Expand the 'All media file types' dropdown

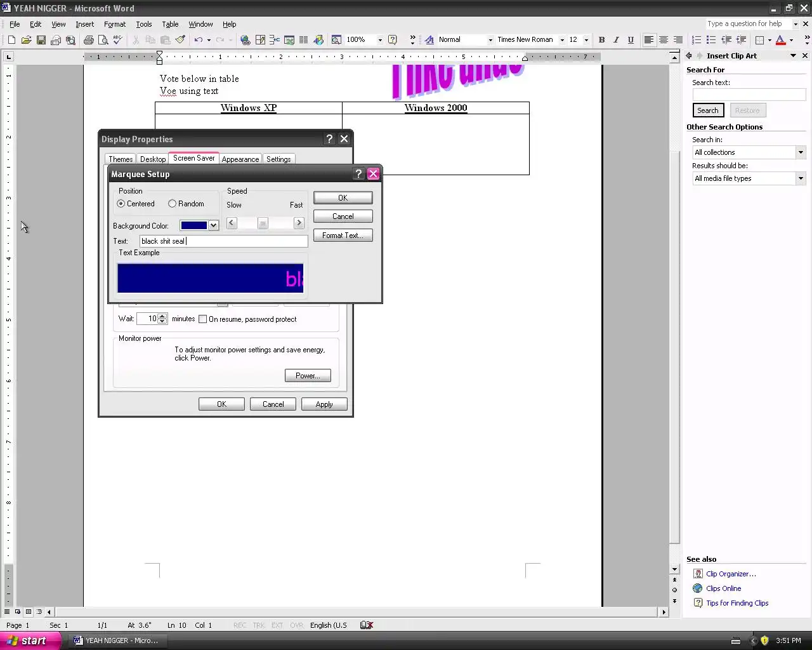[801, 178]
